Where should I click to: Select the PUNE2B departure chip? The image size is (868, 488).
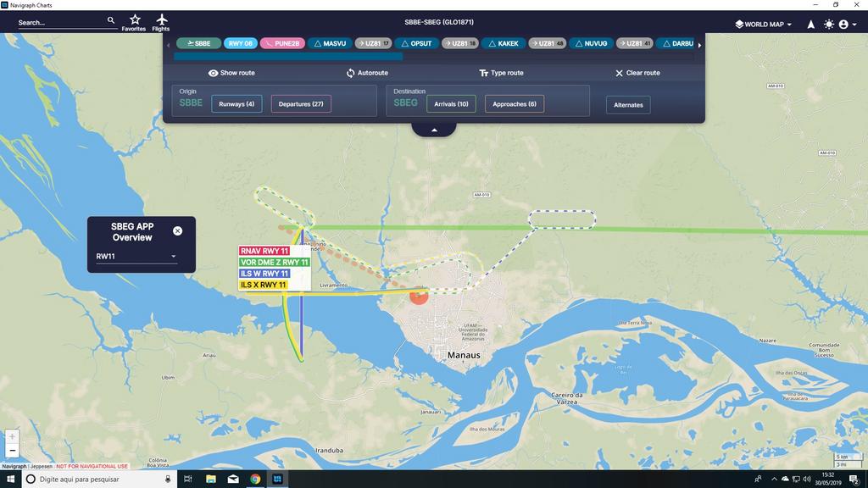click(x=282, y=43)
